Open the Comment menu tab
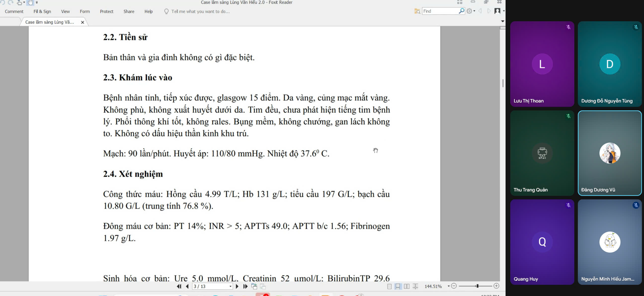 [x=14, y=11]
